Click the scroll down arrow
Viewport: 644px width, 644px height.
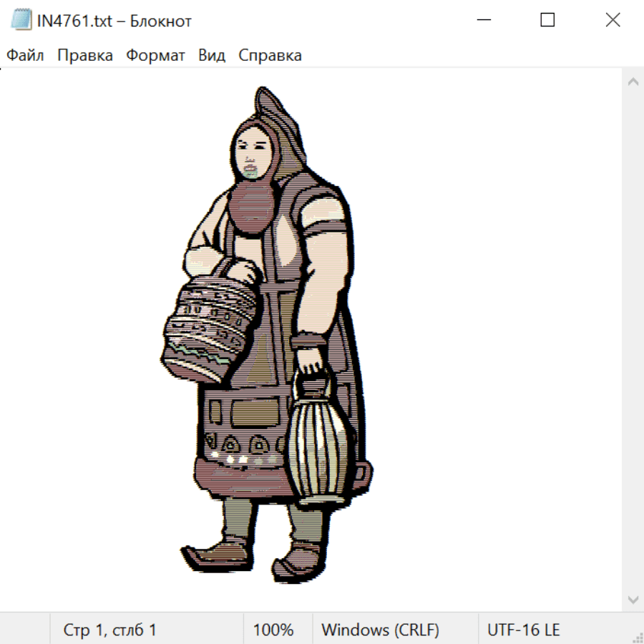[x=633, y=599]
